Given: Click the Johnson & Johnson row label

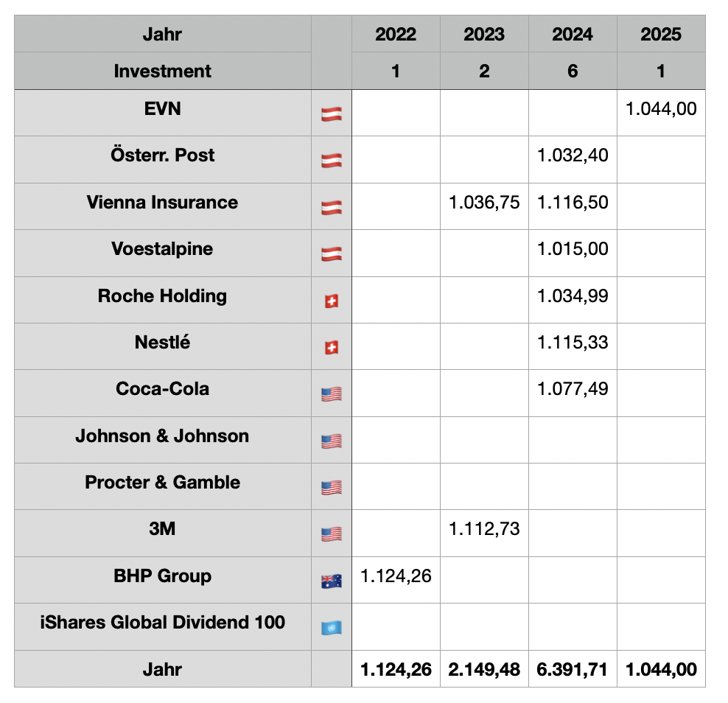Looking at the screenshot, I should tap(162, 436).
